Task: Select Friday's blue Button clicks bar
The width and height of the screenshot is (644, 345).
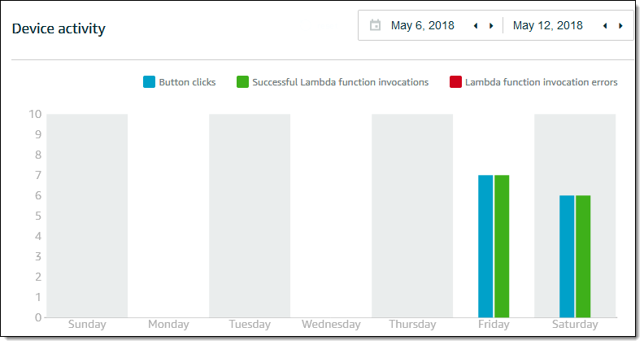Action: pos(485,246)
